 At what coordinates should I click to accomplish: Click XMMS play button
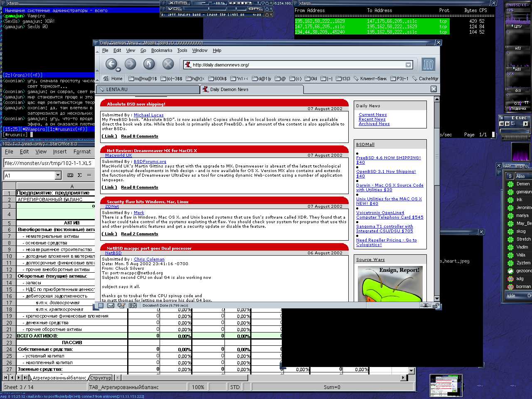234,3
